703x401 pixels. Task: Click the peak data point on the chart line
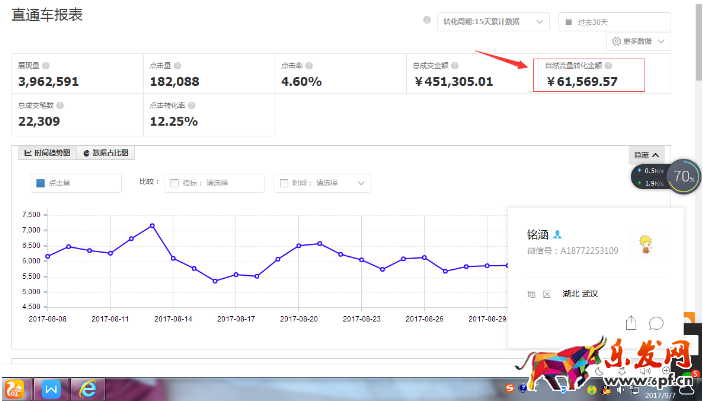(152, 225)
